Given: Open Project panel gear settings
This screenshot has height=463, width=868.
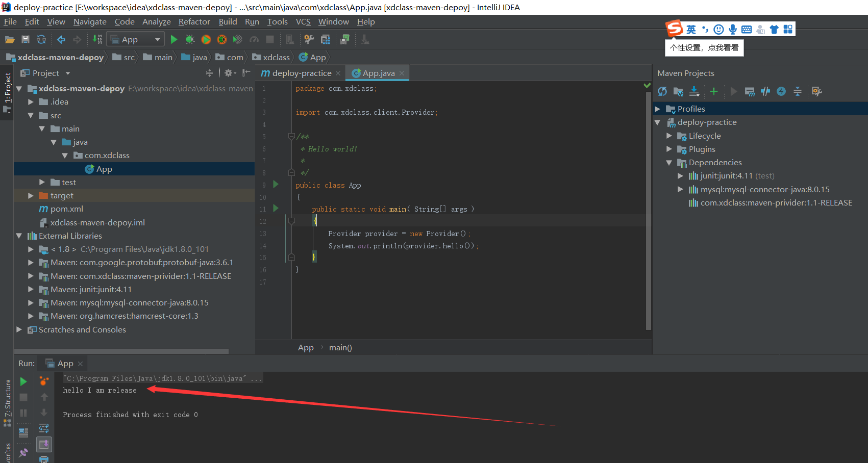Looking at the screenshot, I should (230, 73).
